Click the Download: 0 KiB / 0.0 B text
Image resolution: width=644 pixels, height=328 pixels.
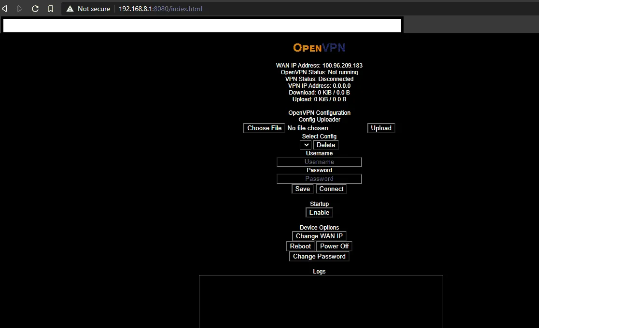[x=319, y=93]
